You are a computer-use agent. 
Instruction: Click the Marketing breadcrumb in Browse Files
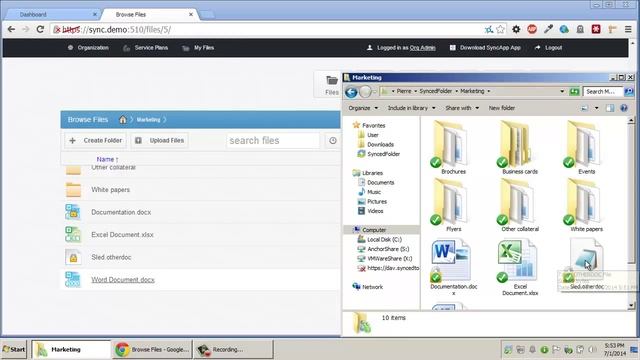point(148,120)
